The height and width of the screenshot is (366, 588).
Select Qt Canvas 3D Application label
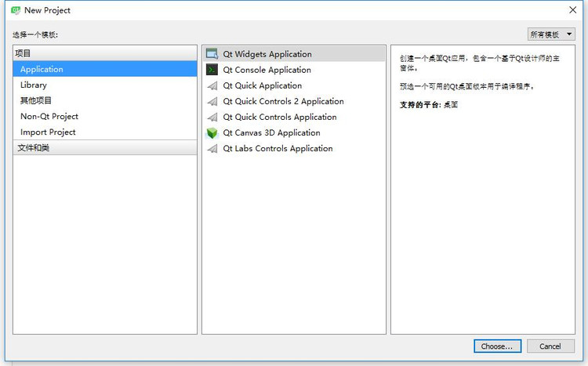271,132
